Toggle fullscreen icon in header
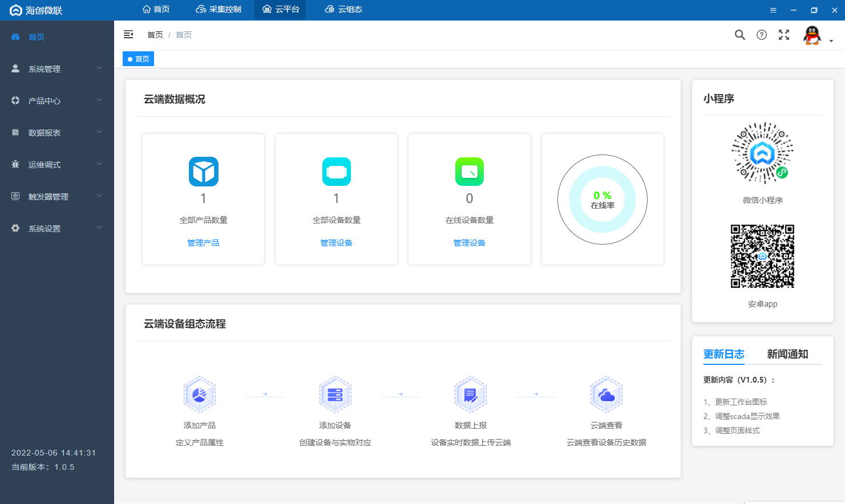This screenshot has height=504, width=845. tap(784, 35)
